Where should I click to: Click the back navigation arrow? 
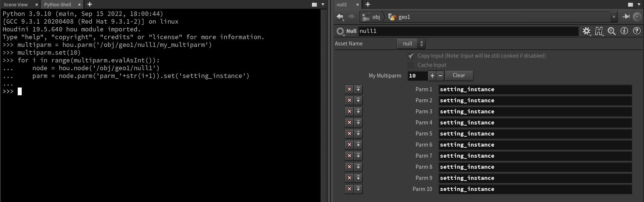pos(340,17)
